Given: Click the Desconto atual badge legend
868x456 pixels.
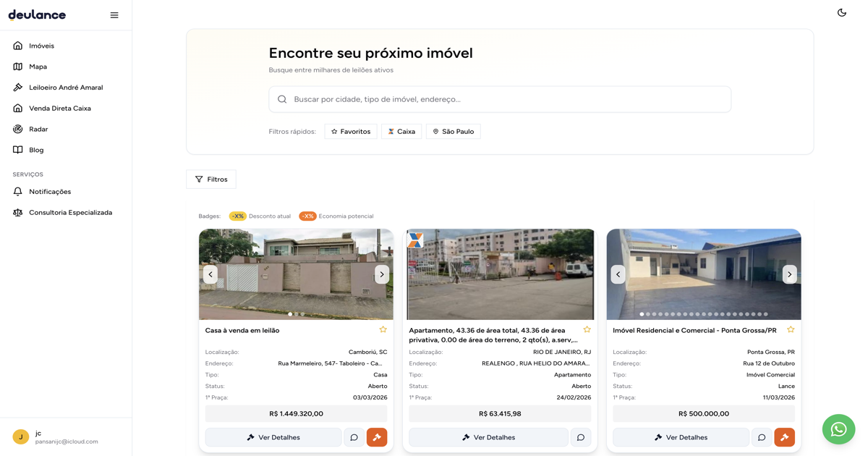Looking at the screenshot, I should [x=260, y=216].
